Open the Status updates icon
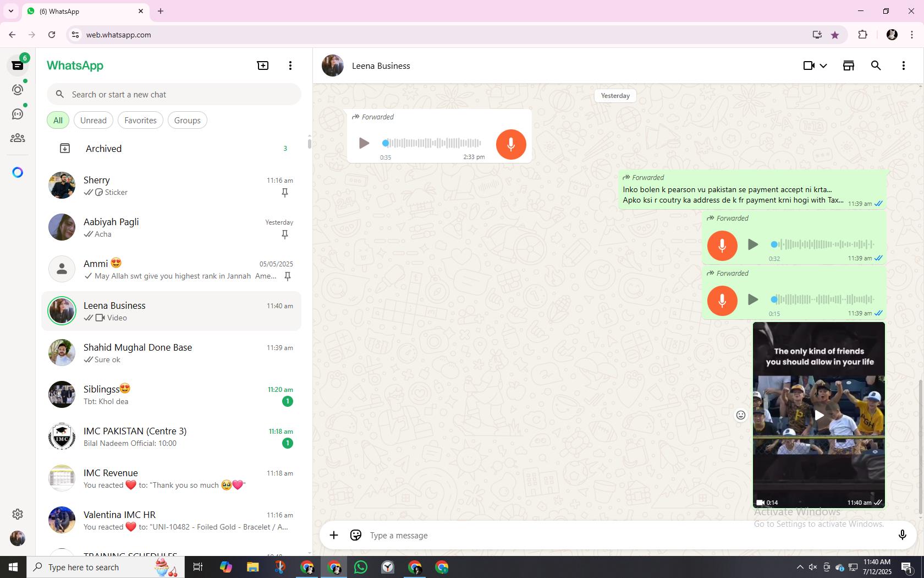Image resolution: width=924 pixels, height=578 pixels. (x=18, y=90)
